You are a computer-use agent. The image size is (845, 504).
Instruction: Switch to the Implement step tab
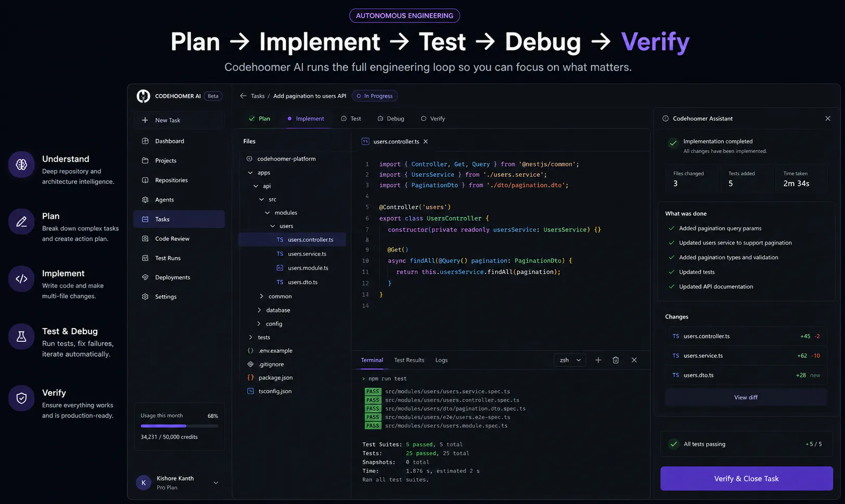(305, 119)
